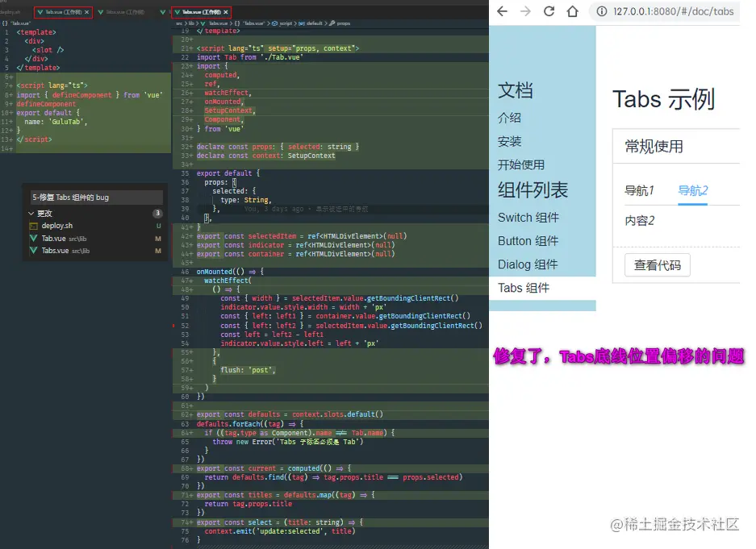Image resolution: width=756 pixels, height=549 pixels.
Task: Click the U status of deploy.sh
Action: [158, 226]
